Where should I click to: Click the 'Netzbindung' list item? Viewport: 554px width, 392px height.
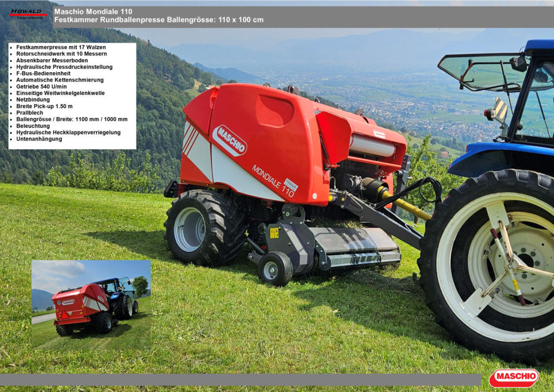point(33,100)
